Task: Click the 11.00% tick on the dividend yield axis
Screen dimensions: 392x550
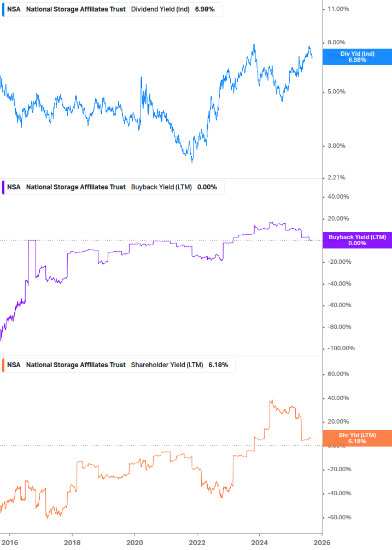Action: click(x=338, y=9)
